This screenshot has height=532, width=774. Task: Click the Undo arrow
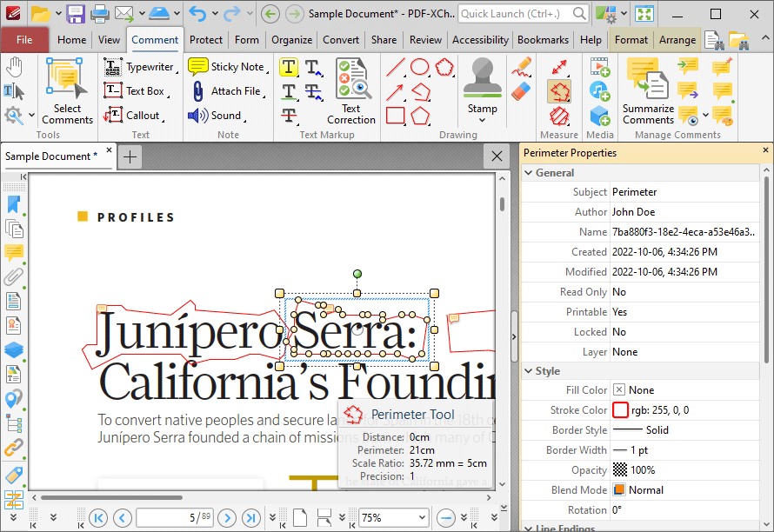pyautogui.click(x=197, y=13)
